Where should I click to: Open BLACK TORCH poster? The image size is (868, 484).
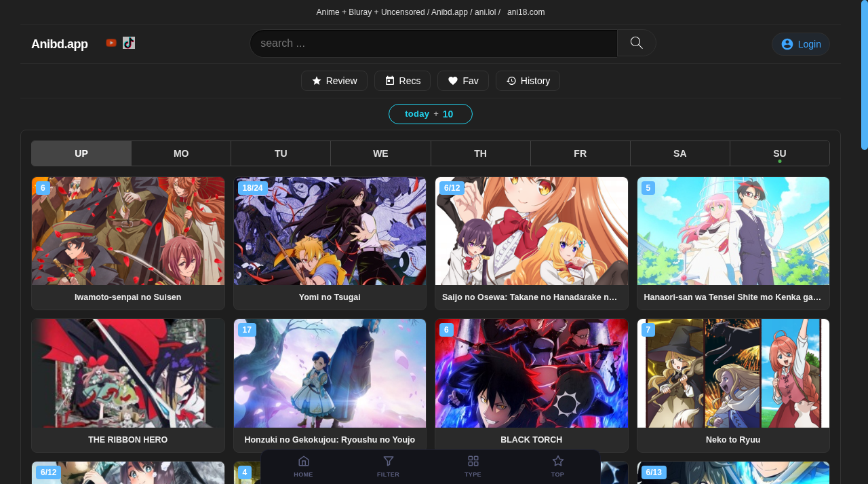[x=532, y=373]
